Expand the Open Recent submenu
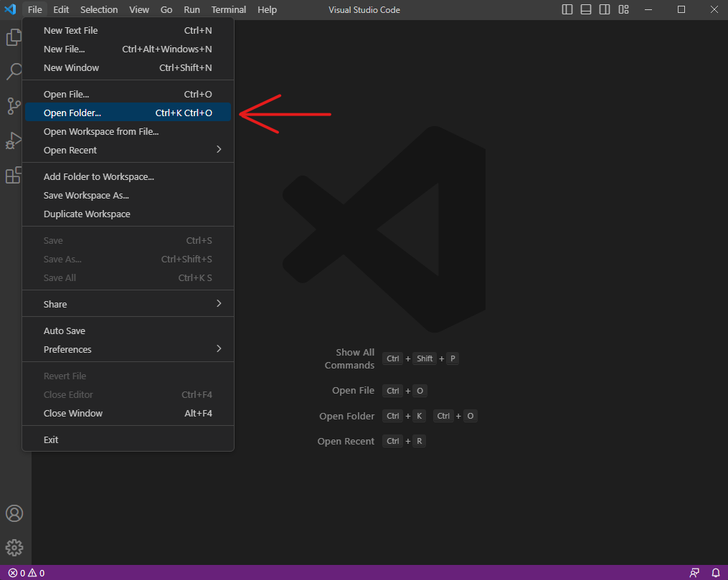 (x=129, y=150)
